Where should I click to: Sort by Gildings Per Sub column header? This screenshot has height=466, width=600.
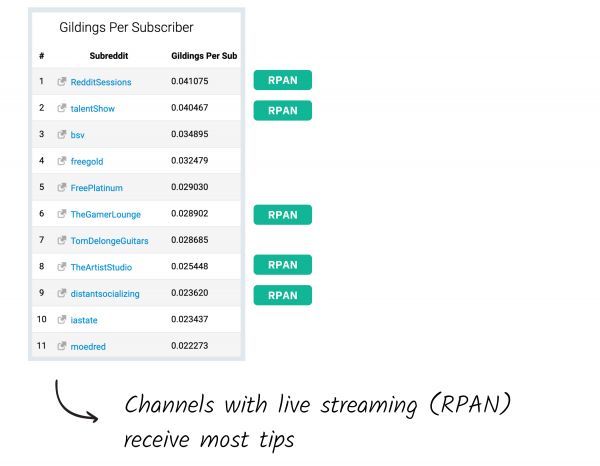[x=204, y=55]
